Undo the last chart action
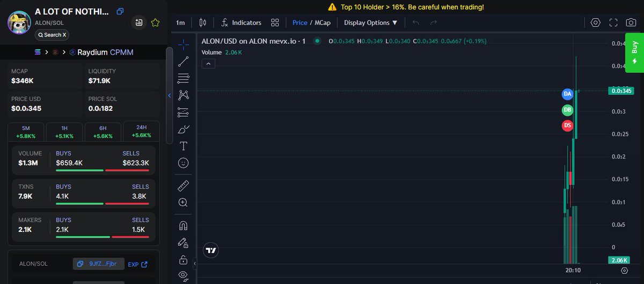 [x=416, y=23]
